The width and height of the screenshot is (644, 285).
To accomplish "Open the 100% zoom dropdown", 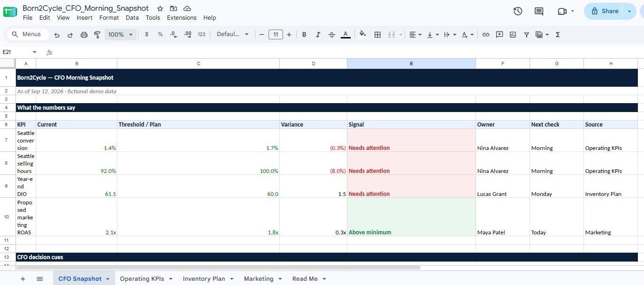I will (121, 35).
